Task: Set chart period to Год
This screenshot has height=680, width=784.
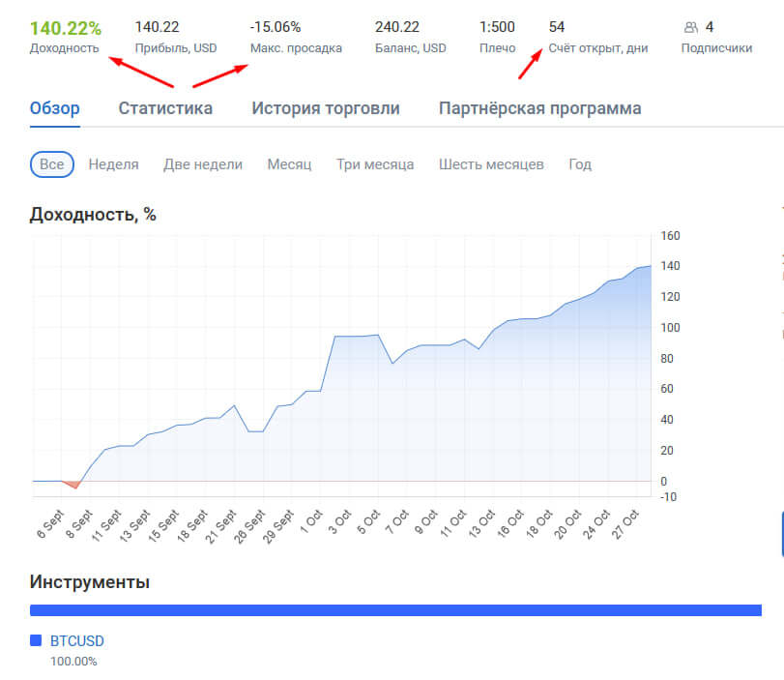Action: (x=580, y=164)
